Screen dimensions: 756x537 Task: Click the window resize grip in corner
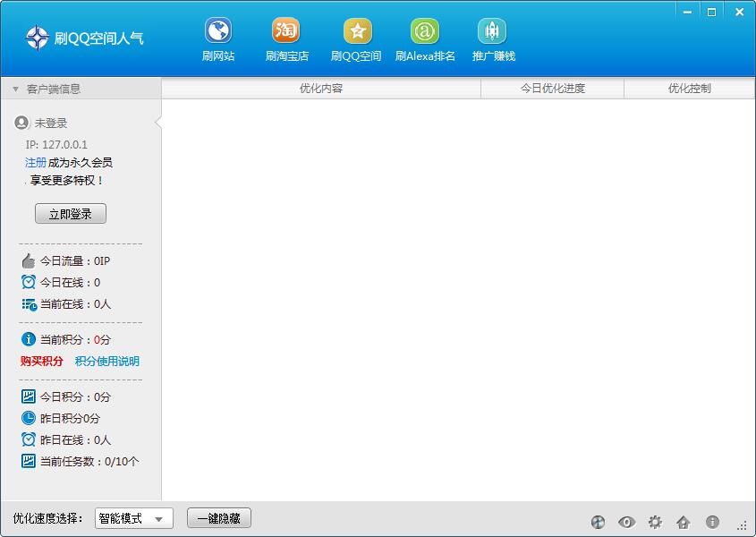click(743, 525)
